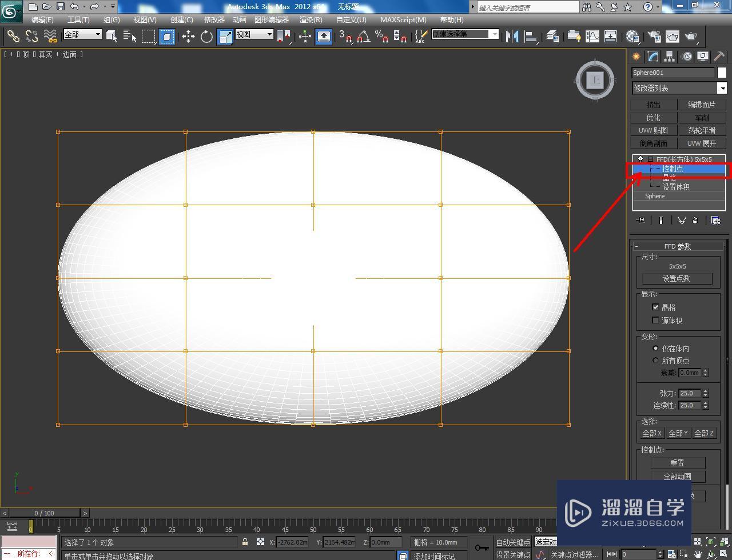Click the Pin Stack icon under the modifier stack
The width and height of the screenshot is (732, 560).
(x=640, y=220)
